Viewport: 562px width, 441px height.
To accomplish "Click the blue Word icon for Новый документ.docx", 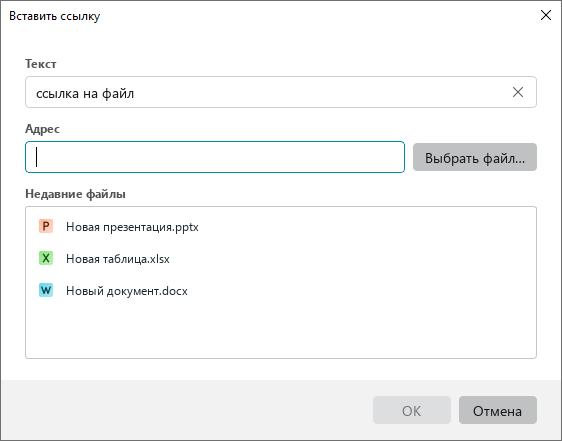I will (x=46, y=290).
